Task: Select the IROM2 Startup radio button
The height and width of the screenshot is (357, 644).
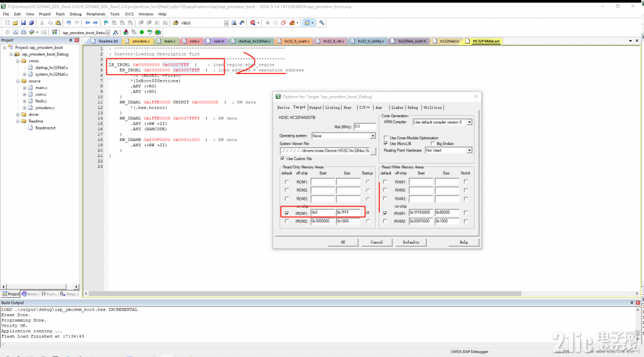Action: (x=368, y=221)
